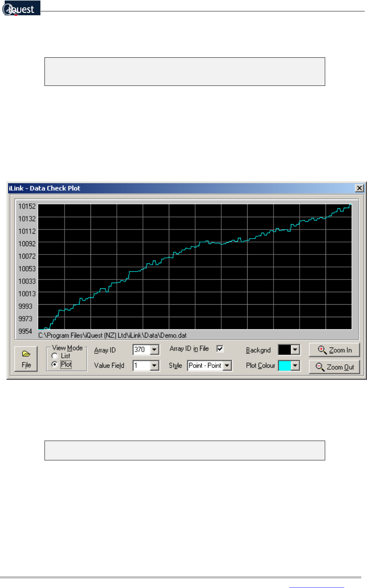Click the File open folder button
The image size is (367, 588).
[x=26, y=359]
